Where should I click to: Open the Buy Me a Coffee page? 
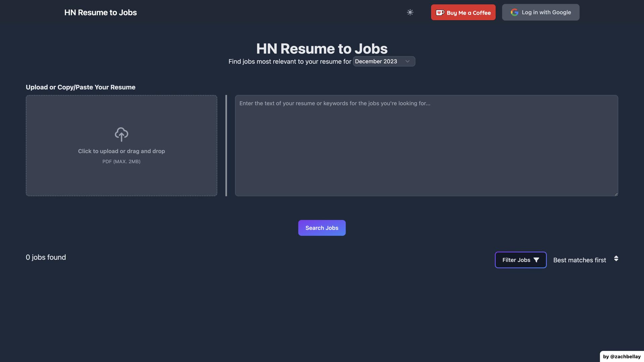tap(463, 12)
